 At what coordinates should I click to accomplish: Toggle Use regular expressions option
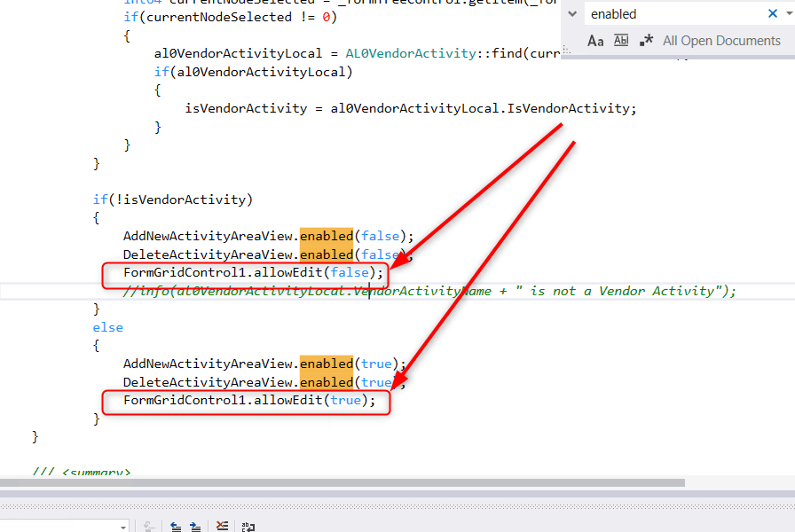tap(646, 41)
